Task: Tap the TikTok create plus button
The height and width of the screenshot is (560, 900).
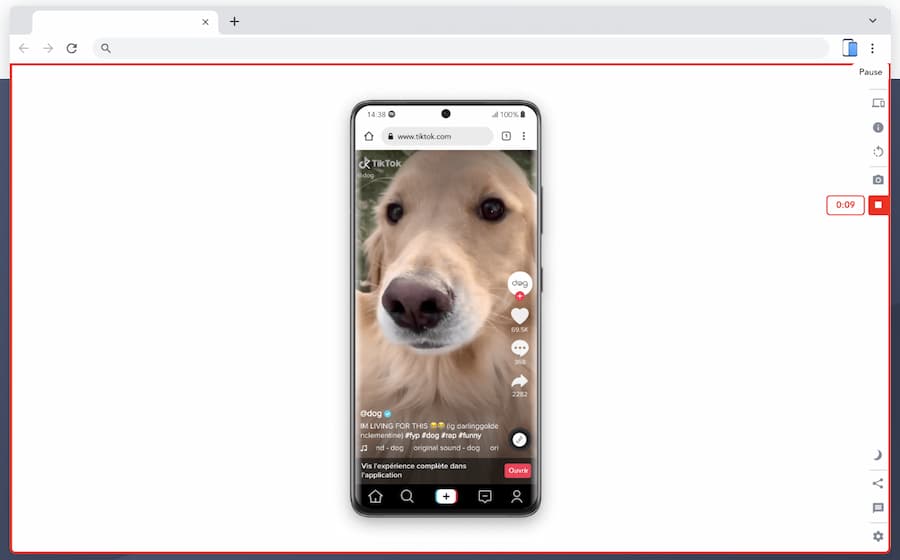Action: [x=446, y=496]
